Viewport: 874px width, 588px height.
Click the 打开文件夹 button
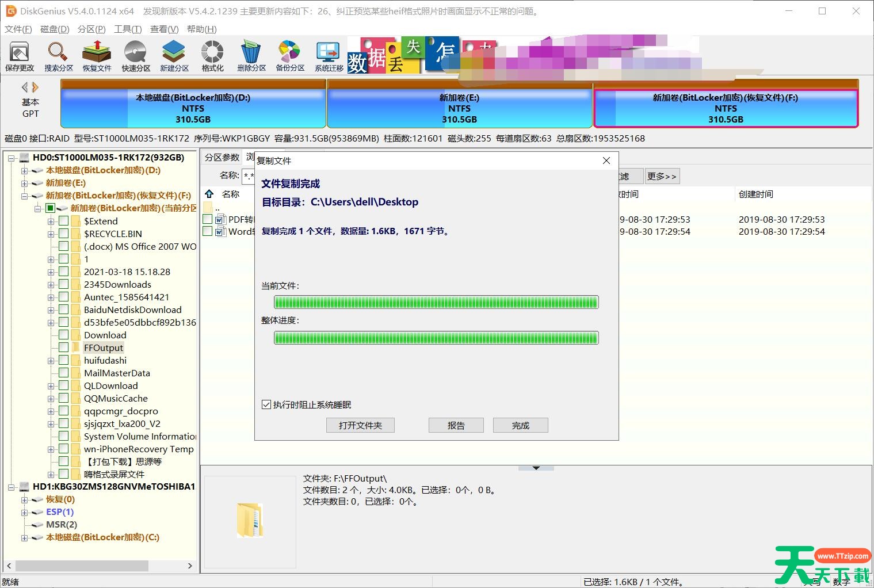coord(360,425)
